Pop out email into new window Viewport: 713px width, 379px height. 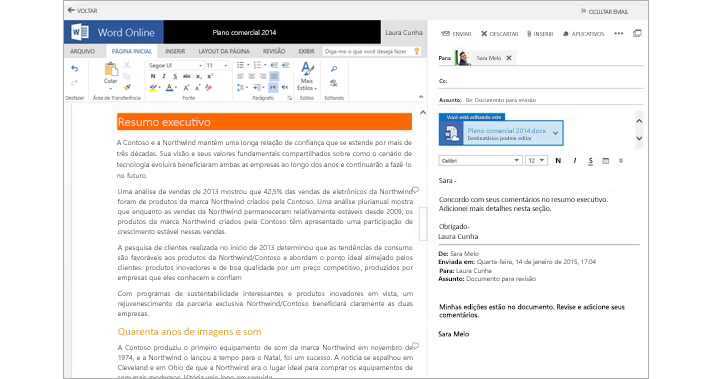[x=638, y=33]
